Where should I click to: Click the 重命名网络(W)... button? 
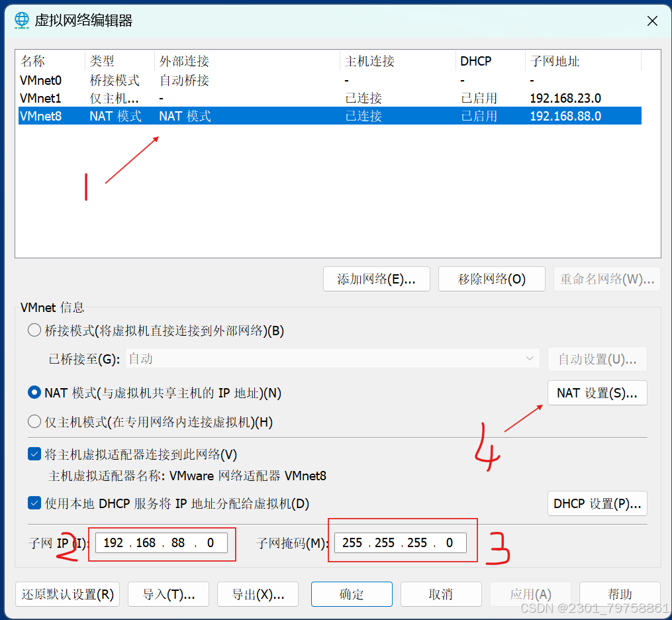coord(607,279)
